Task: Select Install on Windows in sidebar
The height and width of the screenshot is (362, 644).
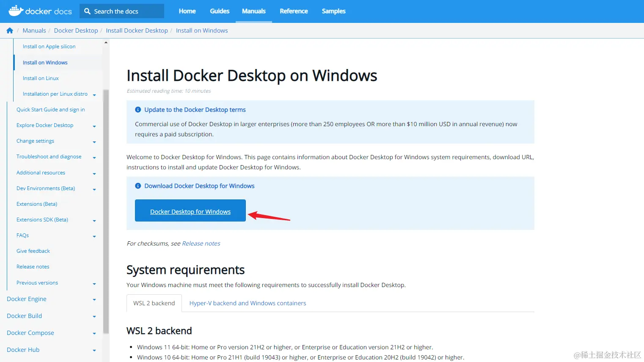Action: tap(45, 63)
